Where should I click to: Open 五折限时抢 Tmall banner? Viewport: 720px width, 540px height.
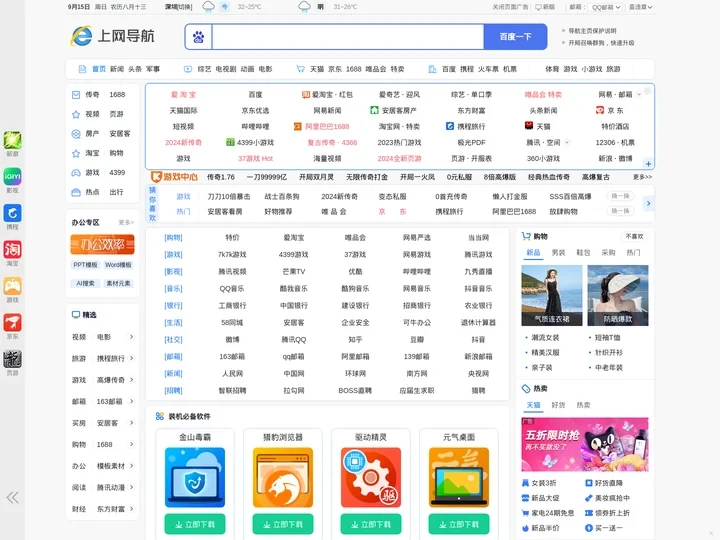pyautogui.click(x=585, y=444)
